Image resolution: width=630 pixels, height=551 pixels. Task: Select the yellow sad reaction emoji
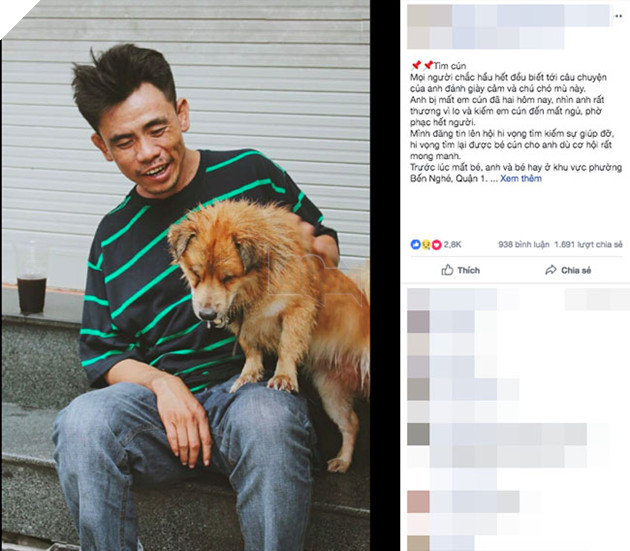pyautogui.click(x=426, y=244)
